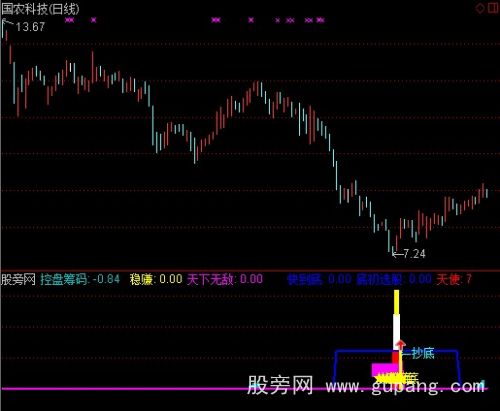Click the red up-arrow buy signal
Viewport: 500px width, 411px height.
(x=401, y=345)
